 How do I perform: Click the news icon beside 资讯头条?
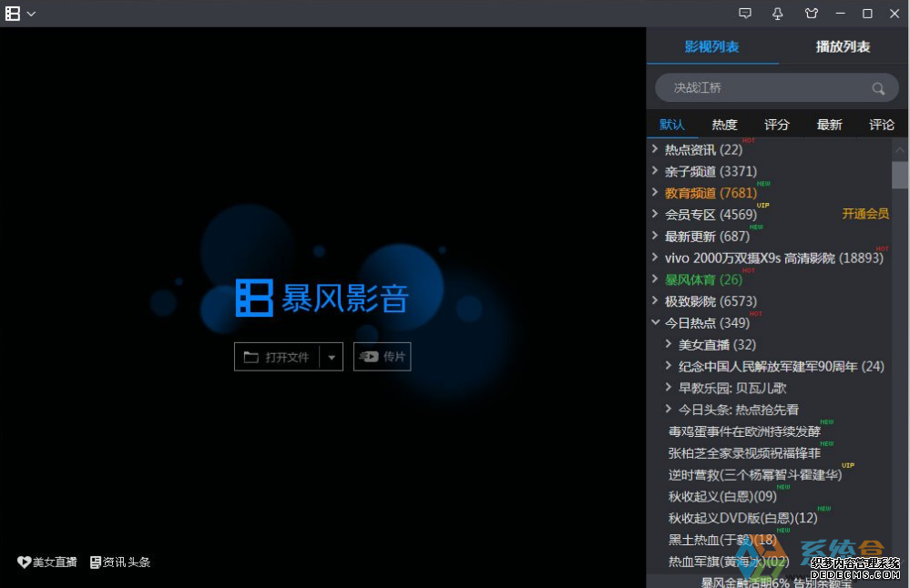coord(96,562)
